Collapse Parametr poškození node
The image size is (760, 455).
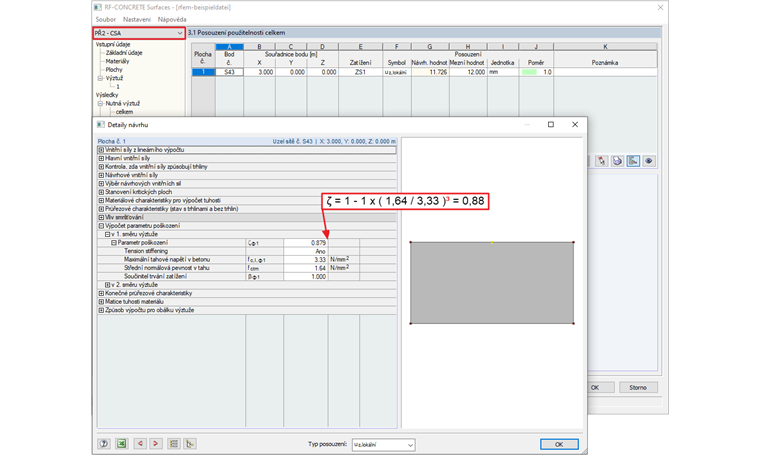click(x=114, y=243)
